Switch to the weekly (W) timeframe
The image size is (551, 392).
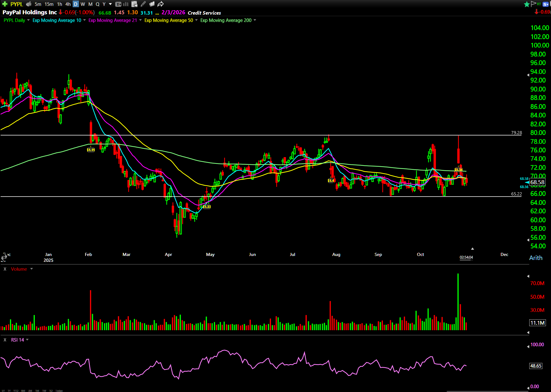(83, 4)
